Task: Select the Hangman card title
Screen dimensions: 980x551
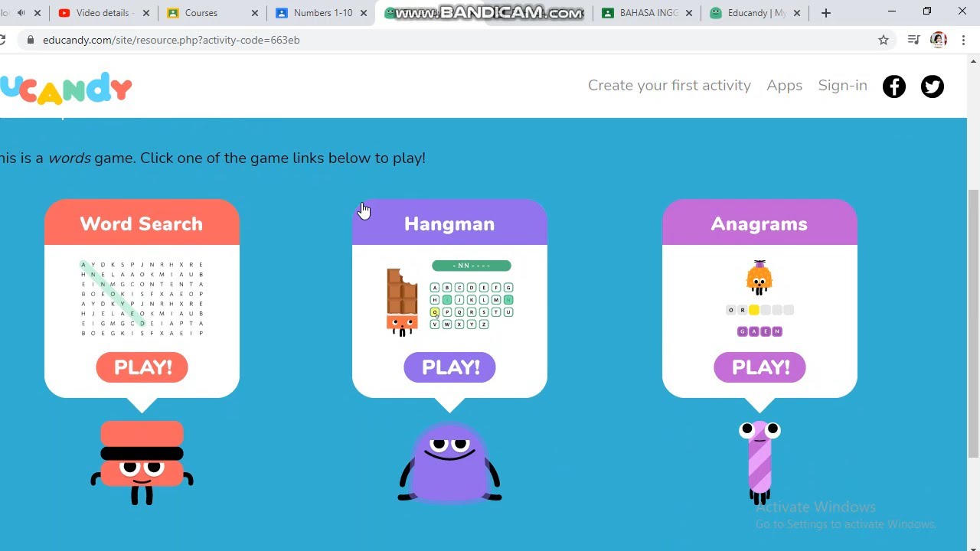Action: 449,223
